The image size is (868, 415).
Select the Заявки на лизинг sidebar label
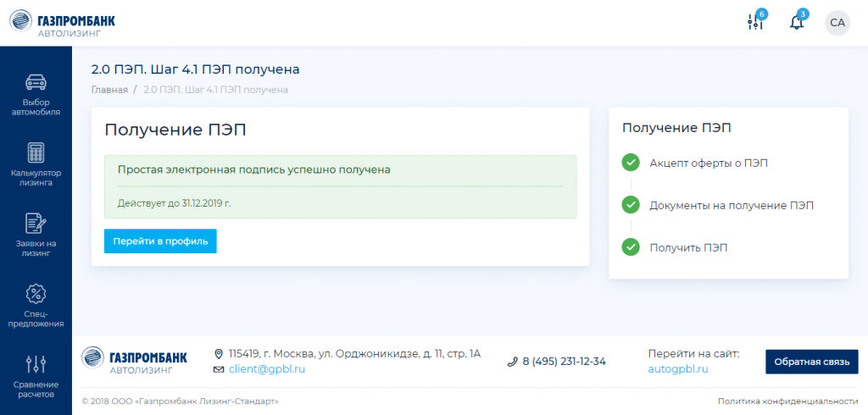36,248
